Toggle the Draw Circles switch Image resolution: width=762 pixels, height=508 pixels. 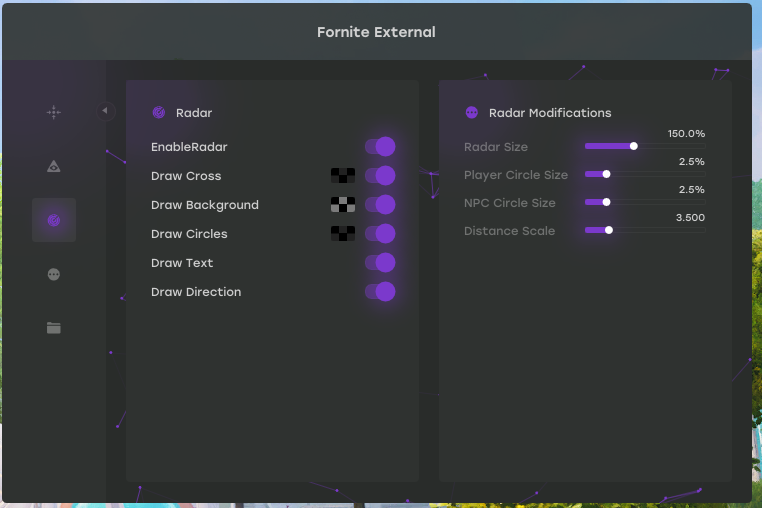point(380,233)
